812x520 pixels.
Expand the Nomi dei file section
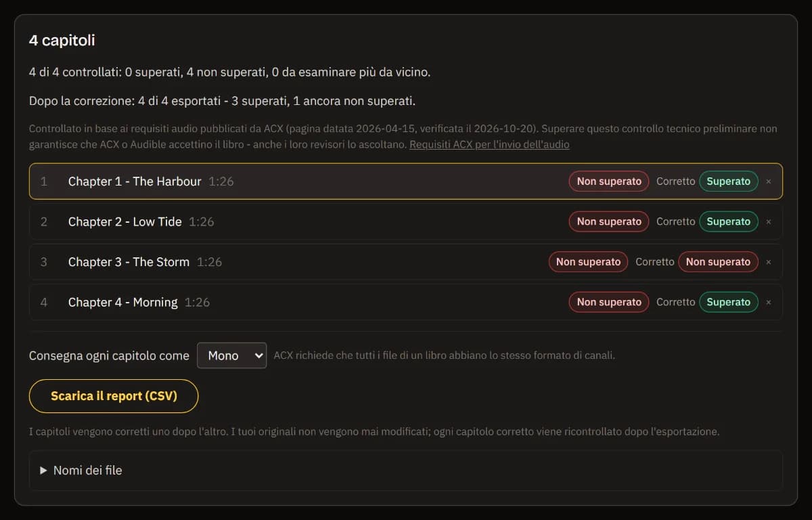pyautogui.click(x=406, y=470)
